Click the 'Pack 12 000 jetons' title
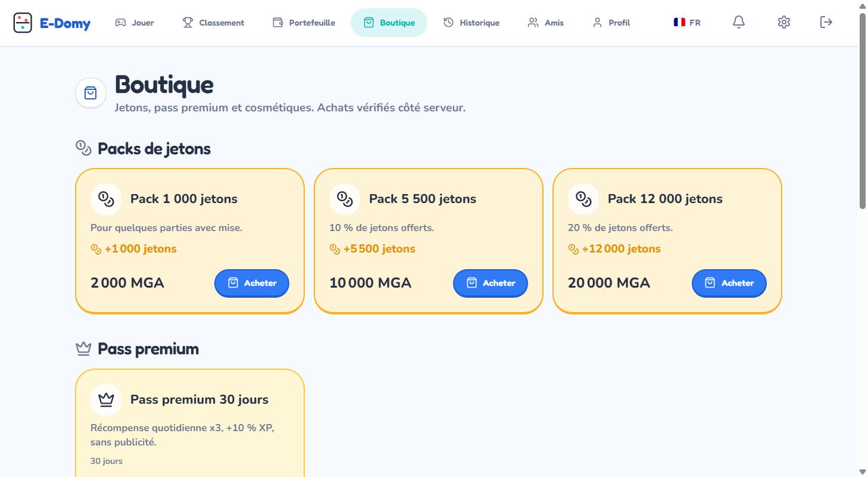The width and height of the screenshot is (868, 477). tap(665, 199)
